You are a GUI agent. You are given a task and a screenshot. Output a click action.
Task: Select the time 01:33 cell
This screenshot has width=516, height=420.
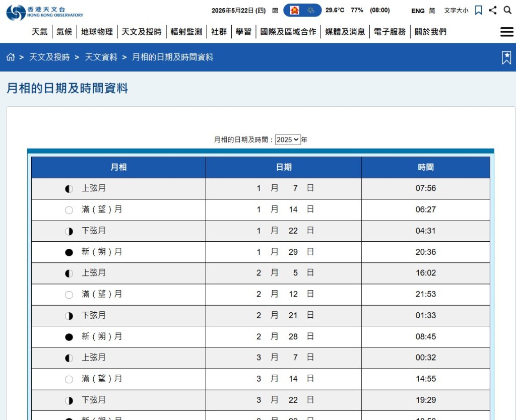425,315
